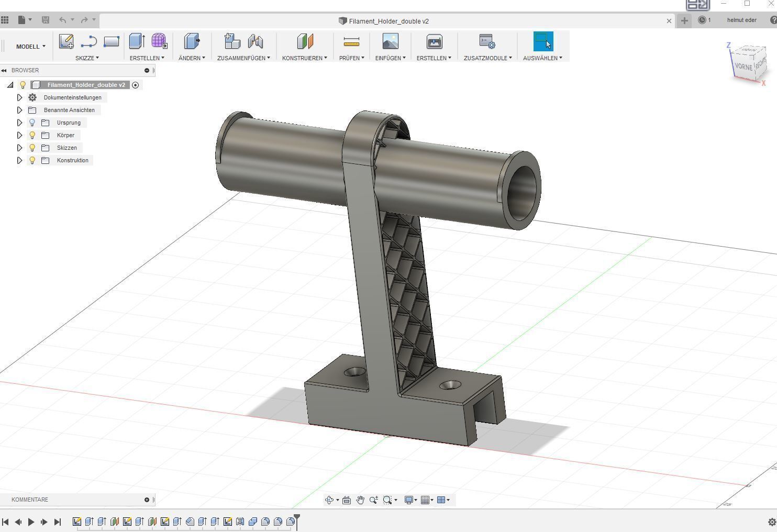Click the Measure ruler icon under PRÜFEN

pyautogui.click(x=351, y=41)
